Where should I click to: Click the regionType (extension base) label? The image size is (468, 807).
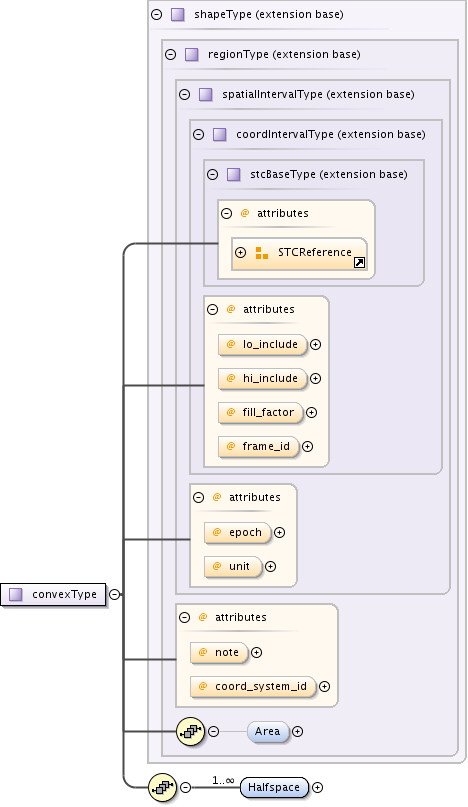pos(284,55)
